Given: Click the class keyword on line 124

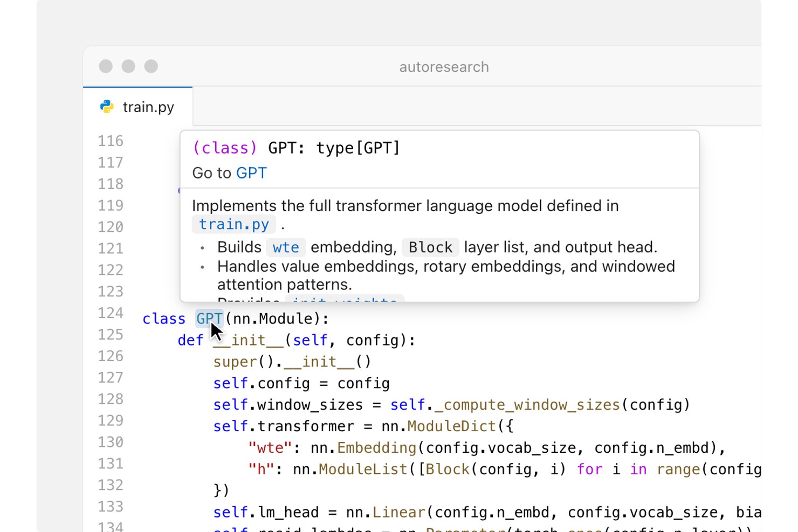Looking at the screenshot, I should pos(164,319).
